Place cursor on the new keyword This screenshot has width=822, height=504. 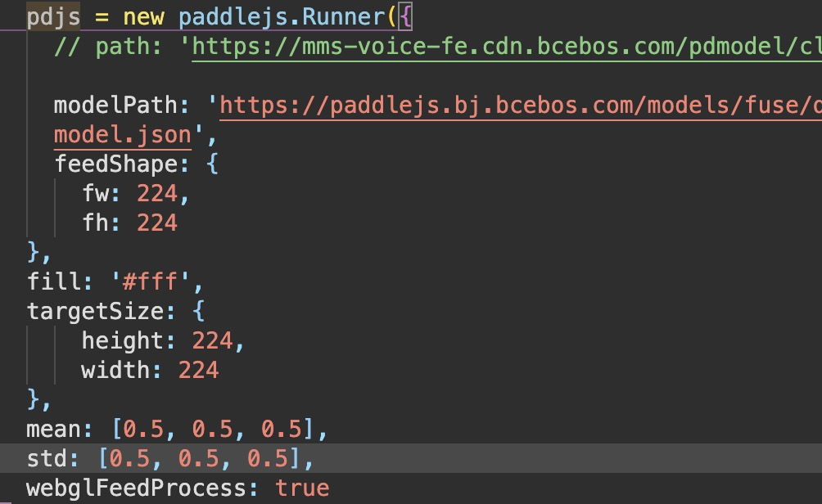(144, 16)
